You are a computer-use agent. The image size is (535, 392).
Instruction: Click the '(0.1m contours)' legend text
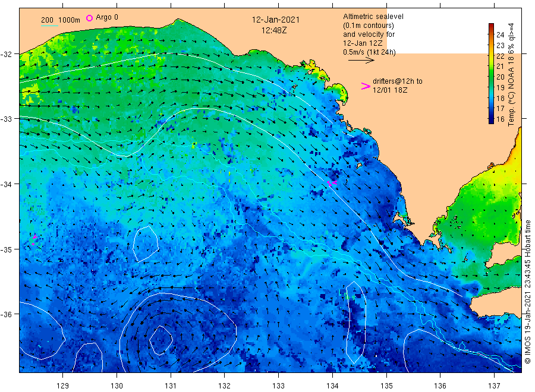coord(369,25)
